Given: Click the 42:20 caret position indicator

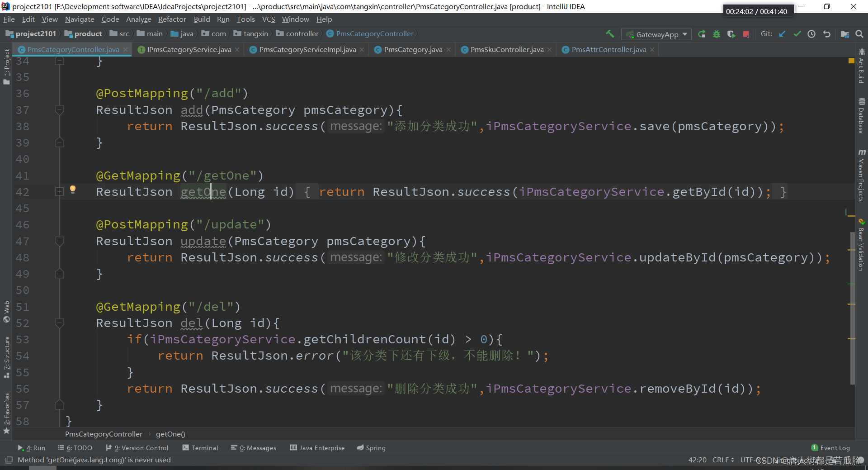Looking at the screenshot, I should pos(697,460).
